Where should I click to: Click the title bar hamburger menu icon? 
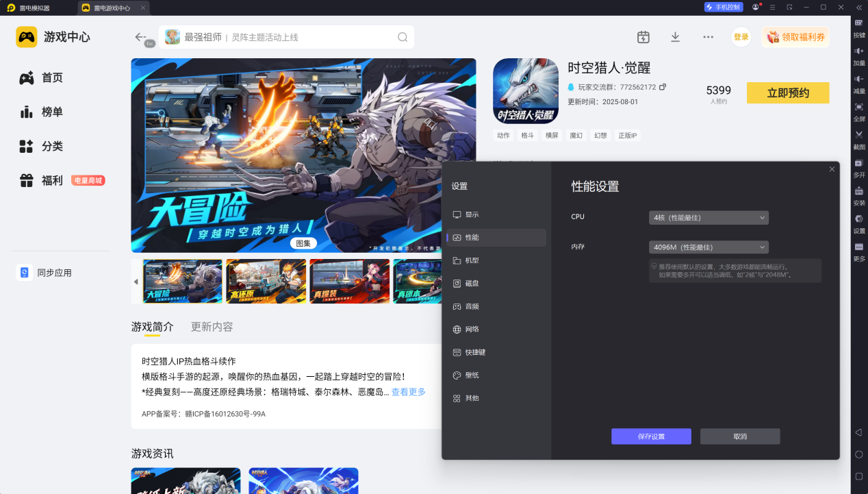click(772, 7)
